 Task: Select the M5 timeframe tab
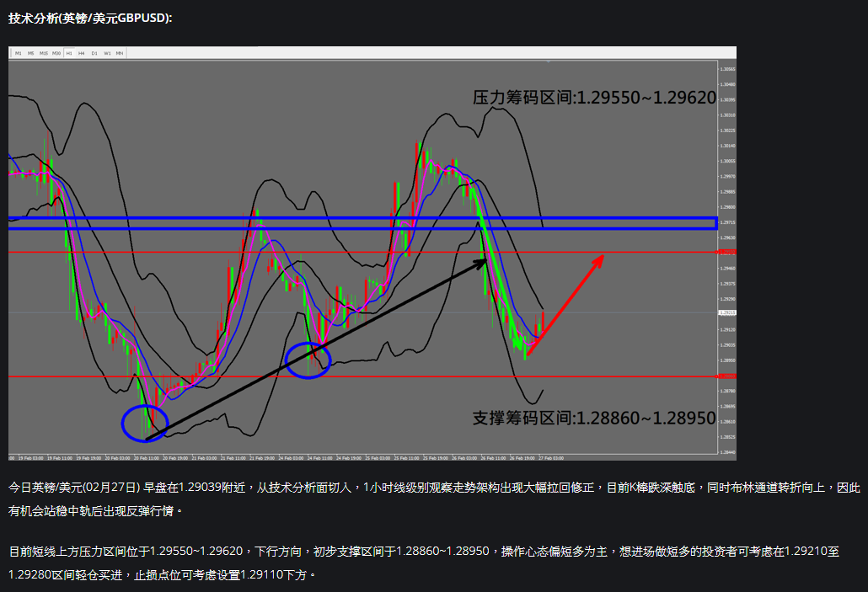[31, 53]
